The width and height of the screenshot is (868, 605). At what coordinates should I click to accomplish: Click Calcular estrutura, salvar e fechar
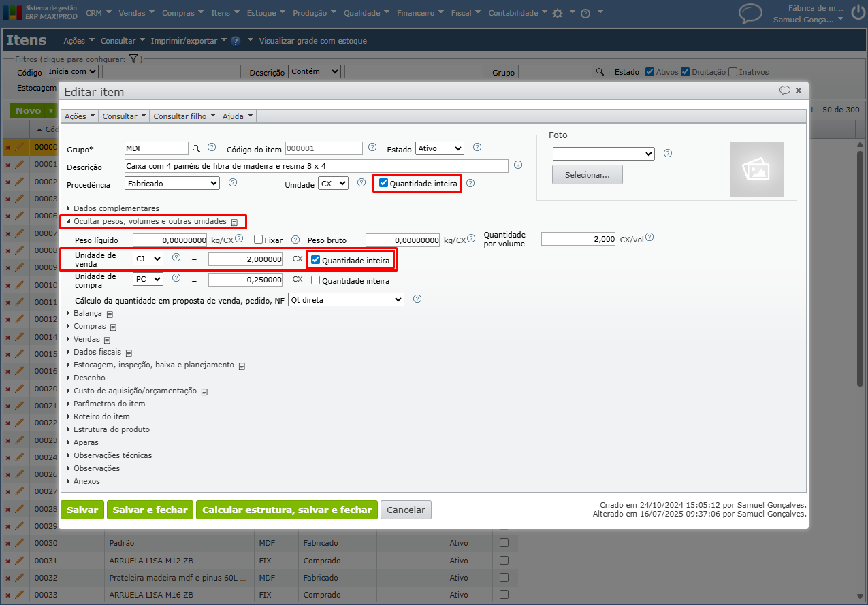pos(287,510)
